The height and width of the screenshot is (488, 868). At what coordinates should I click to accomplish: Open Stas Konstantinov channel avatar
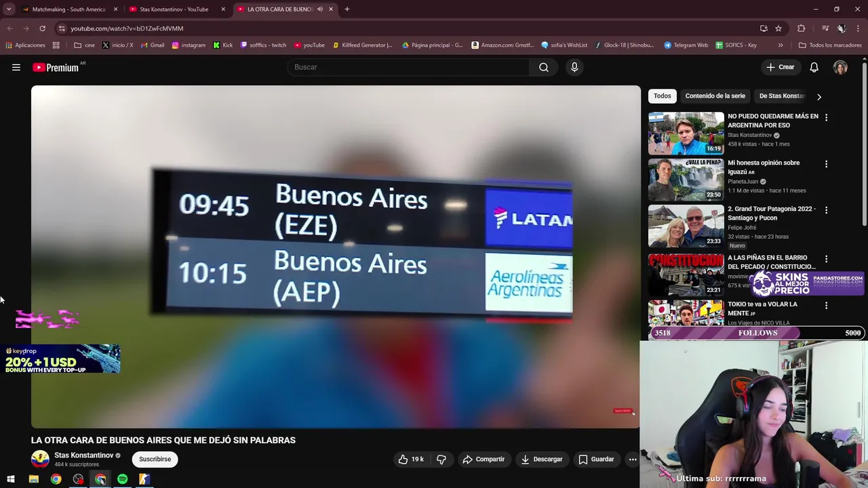tap(40, 460)
